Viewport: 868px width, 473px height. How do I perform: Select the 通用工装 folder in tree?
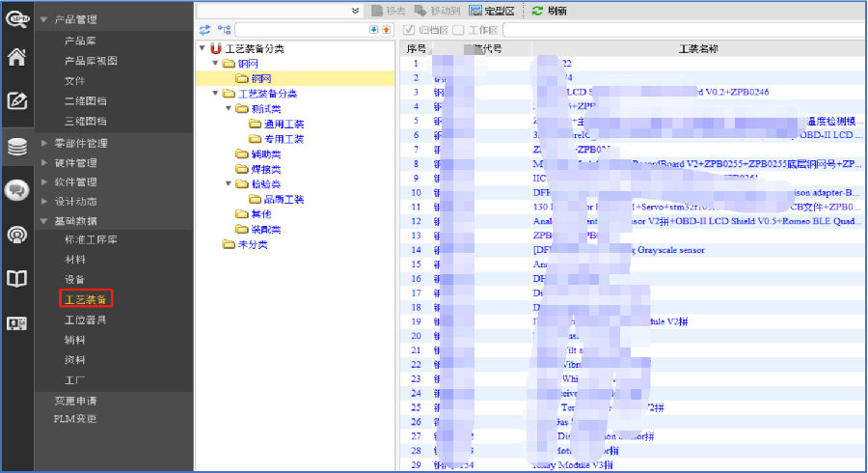point(283,125)
